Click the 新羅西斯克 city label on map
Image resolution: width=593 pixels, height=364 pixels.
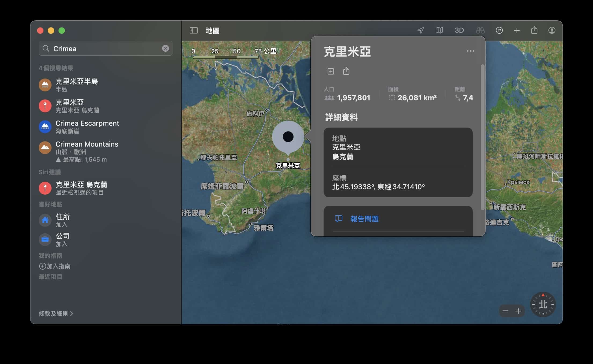510,207
